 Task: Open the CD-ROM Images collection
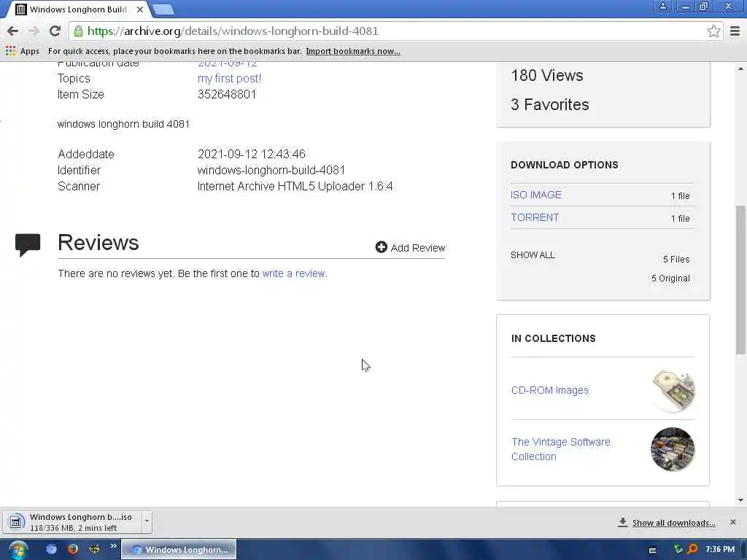pos(550,390)
